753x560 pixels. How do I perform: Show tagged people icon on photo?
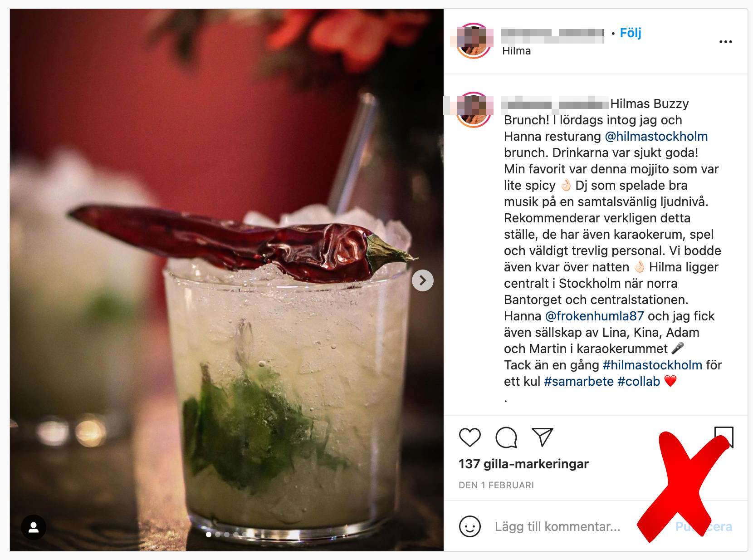pyautogui.click(x=34, y=527)
